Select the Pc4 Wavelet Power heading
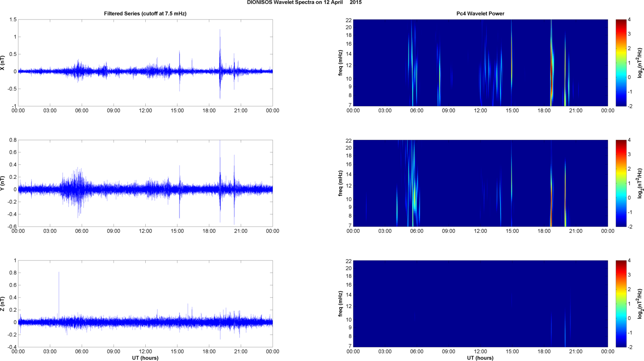Screen dimensions: 644x361 [x=480, y=14]
